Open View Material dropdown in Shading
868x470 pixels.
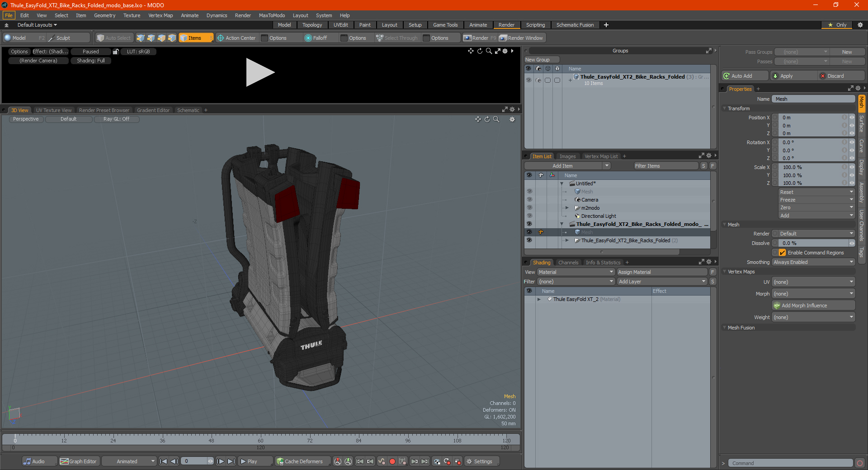[576, 272]
